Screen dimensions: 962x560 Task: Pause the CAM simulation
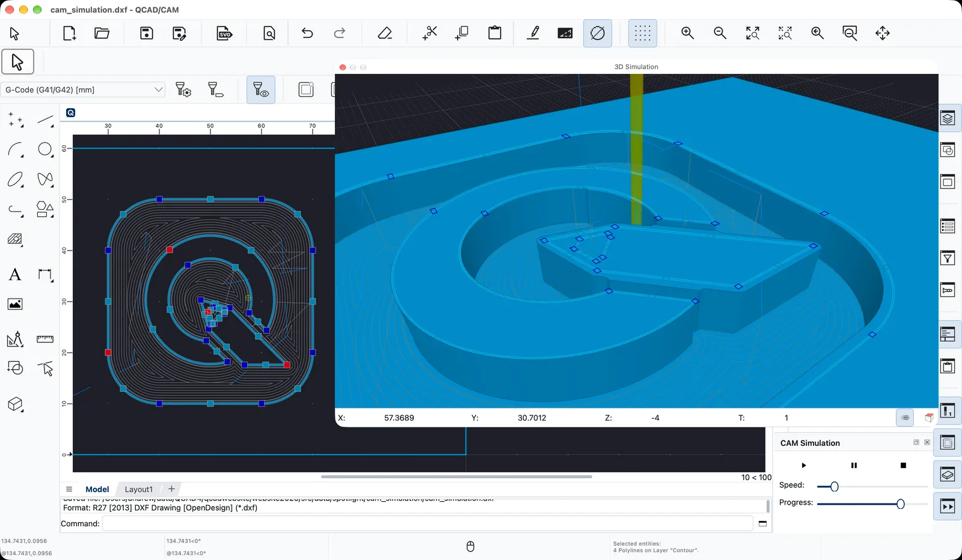coord(854,465)
